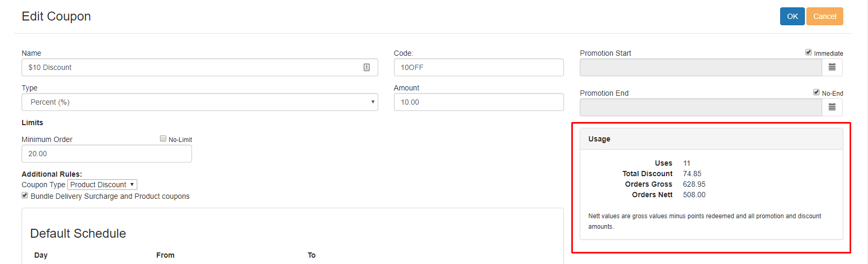
Task: Expand the Coupon Type Product Discount dropdown
Action: click(x=102, y=185)
